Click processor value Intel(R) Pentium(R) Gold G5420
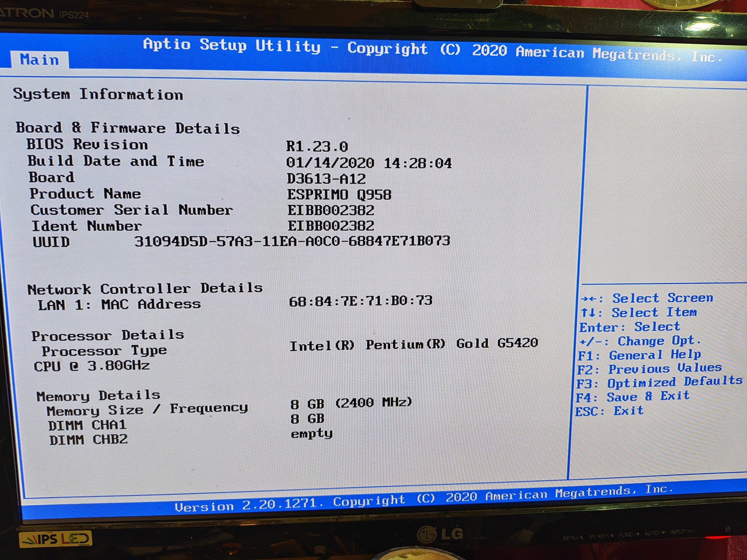The width and height of the screenshot is (747, 560). [x=414, y=344]
